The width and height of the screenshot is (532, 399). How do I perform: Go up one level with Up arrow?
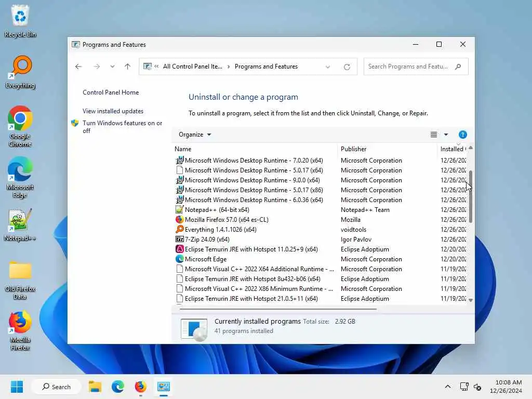(x=128, y=66)
